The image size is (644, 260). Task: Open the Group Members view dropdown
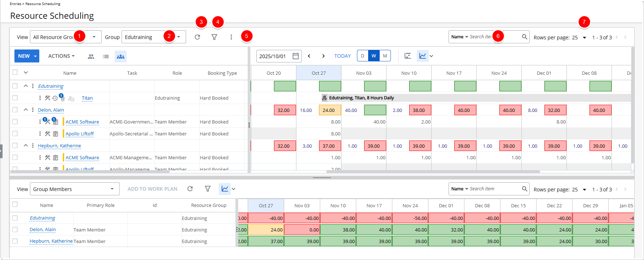tap(112, 189)
